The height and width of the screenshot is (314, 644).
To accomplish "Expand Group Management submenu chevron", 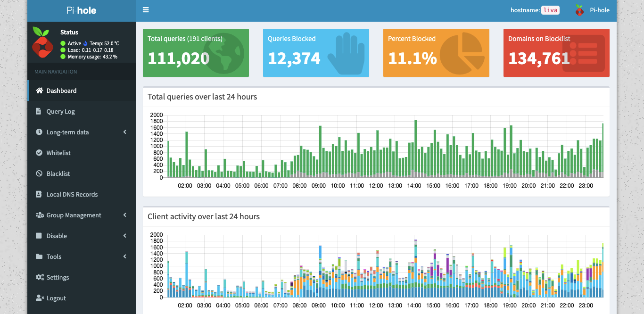I will (125, 215).
